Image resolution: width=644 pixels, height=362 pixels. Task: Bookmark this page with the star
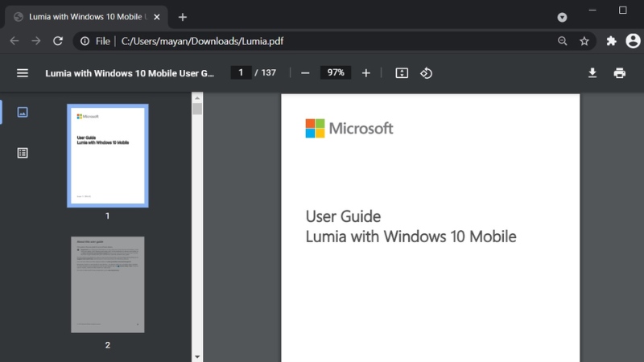(584, 41)
